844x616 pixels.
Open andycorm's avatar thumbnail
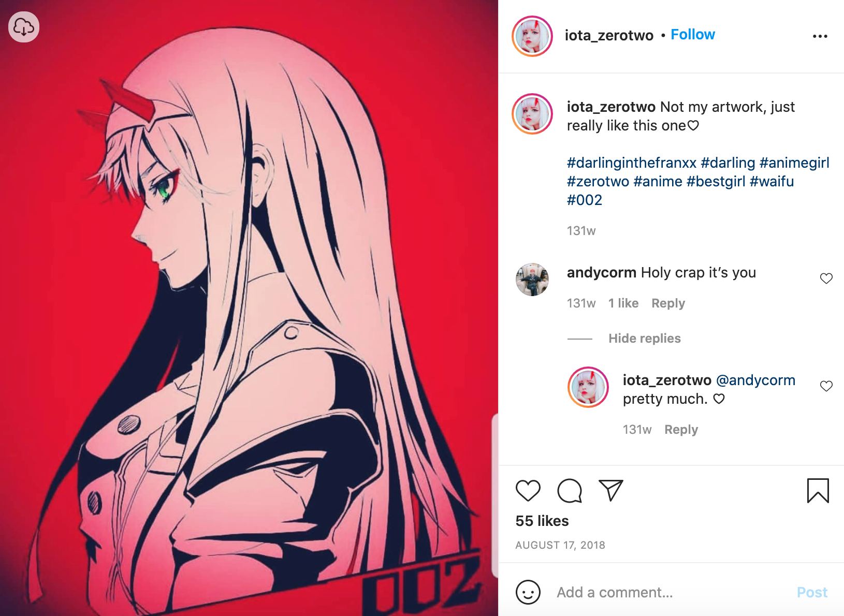(532, 280)
